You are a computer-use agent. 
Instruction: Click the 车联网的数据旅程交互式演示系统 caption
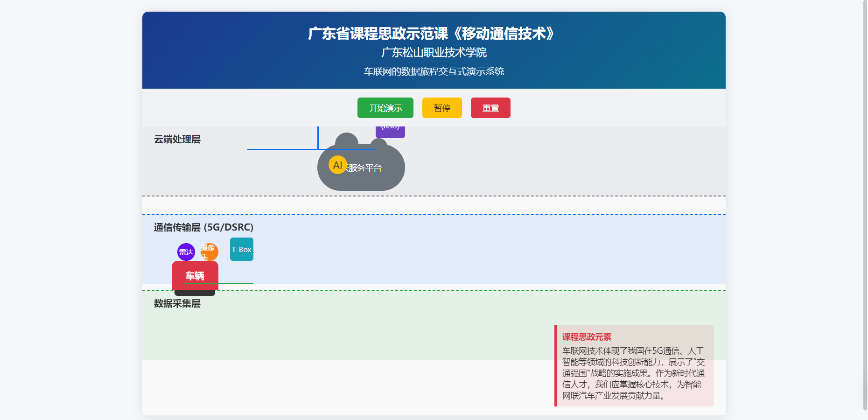[434, 71]
